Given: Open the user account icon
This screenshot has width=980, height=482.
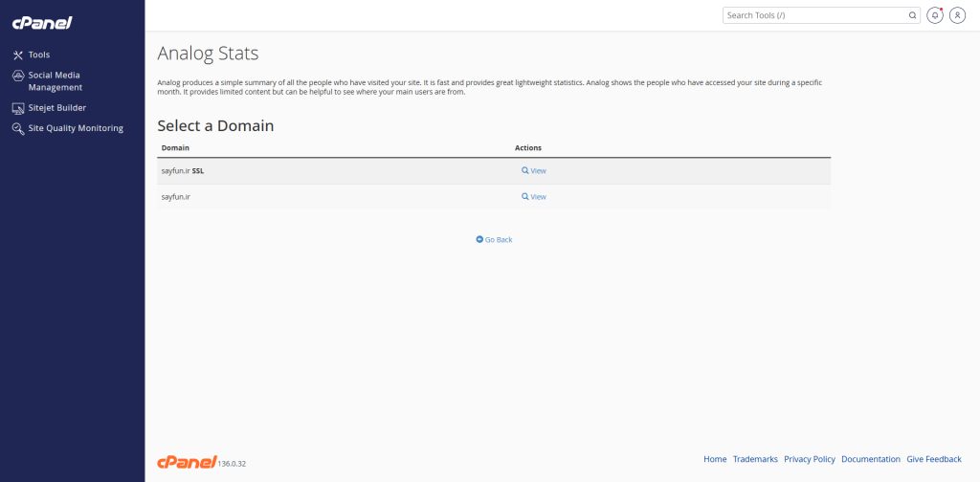Looking at the screenshot, I should pos(957,15).
